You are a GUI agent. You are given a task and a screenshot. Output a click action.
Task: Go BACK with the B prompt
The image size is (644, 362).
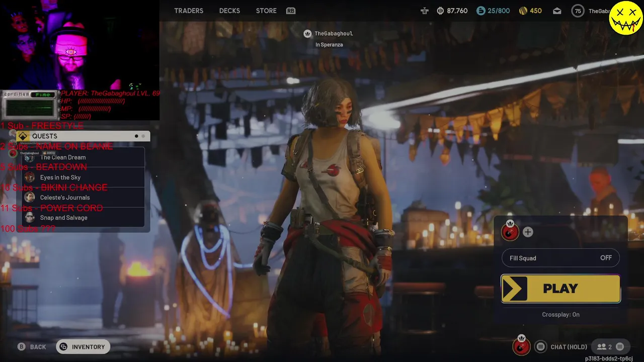[x=32, y=347]
